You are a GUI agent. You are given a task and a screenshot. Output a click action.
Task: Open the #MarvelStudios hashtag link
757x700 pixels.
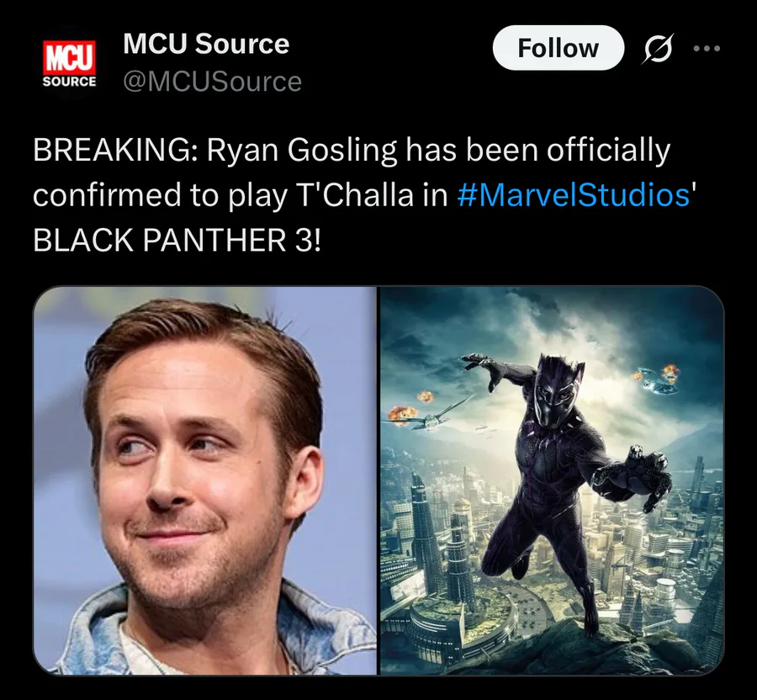[x=574, y=194]
